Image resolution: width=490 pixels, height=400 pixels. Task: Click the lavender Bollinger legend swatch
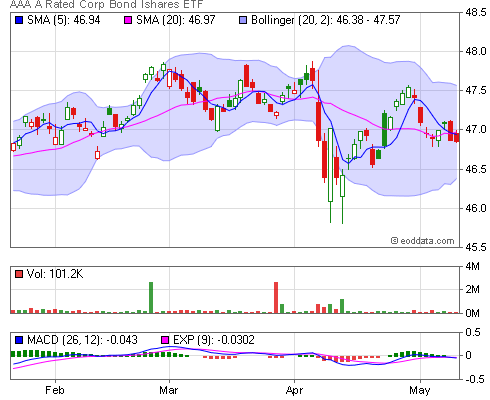tap(243, 20)
